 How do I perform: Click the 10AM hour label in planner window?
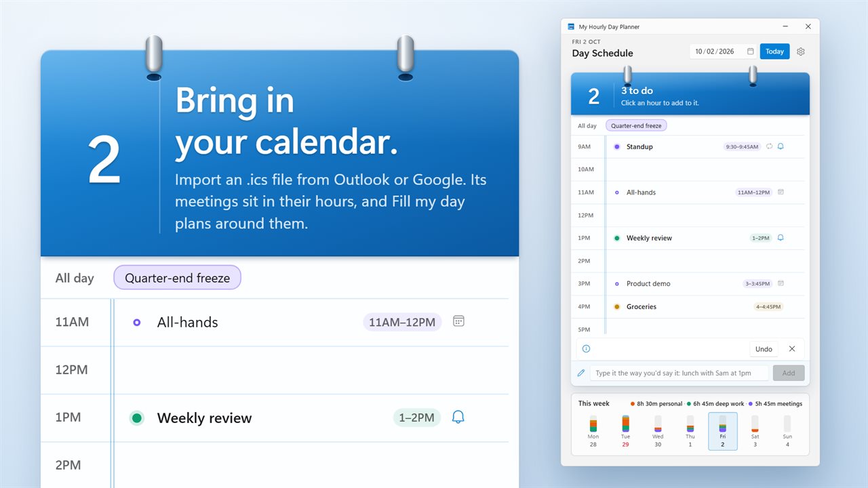[586, 169]
